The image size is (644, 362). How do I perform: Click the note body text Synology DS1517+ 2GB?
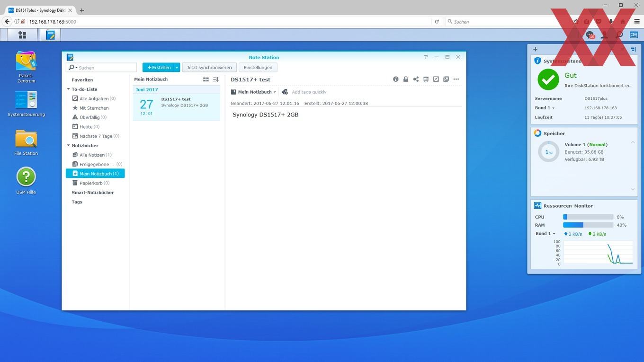pyautogui.click(x=266, y=115)
